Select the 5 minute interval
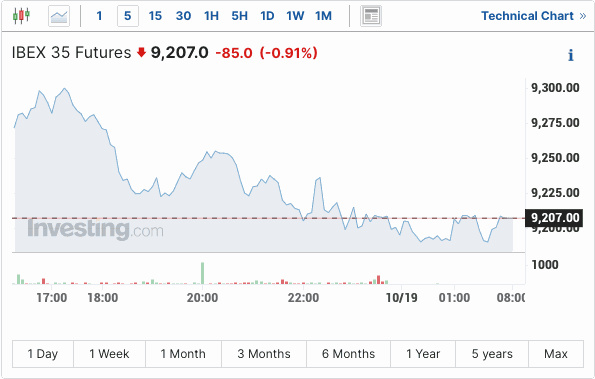 [x=128, y=16]
